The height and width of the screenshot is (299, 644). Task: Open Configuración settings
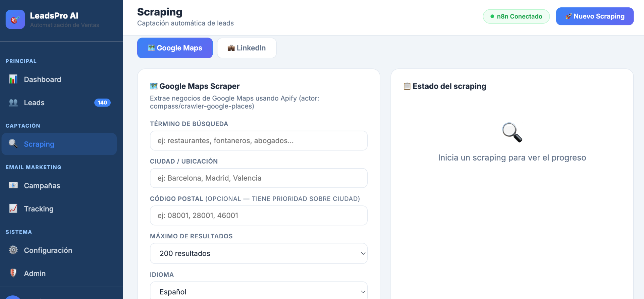click(59, 250)
